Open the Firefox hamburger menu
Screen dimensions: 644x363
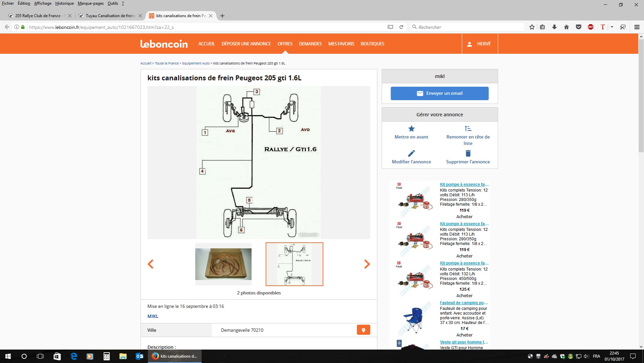[x=637, y=27]
